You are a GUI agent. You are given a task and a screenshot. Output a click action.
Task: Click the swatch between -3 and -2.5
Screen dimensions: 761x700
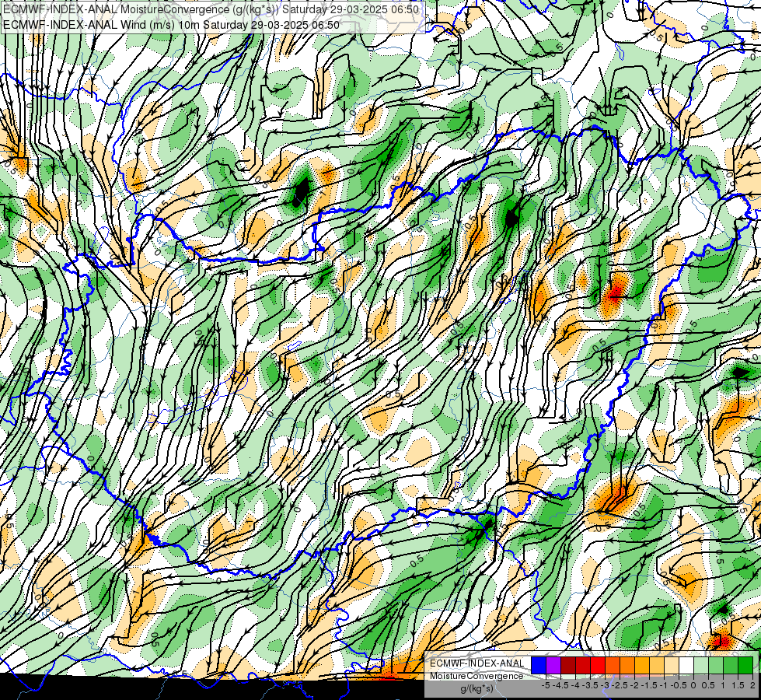(613, 665)
